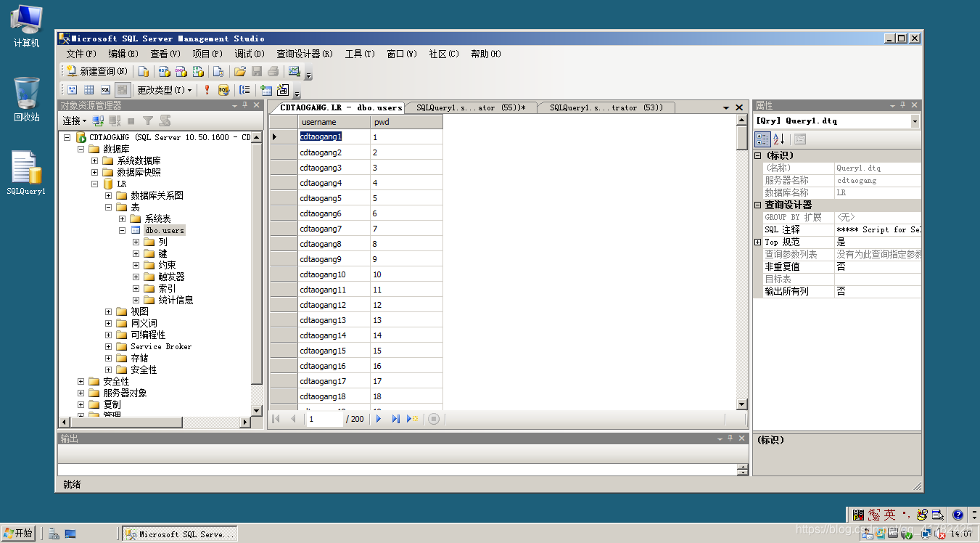Screen dimensions: 980x543
Task: Click the username column header
Action: click(334, 122)
